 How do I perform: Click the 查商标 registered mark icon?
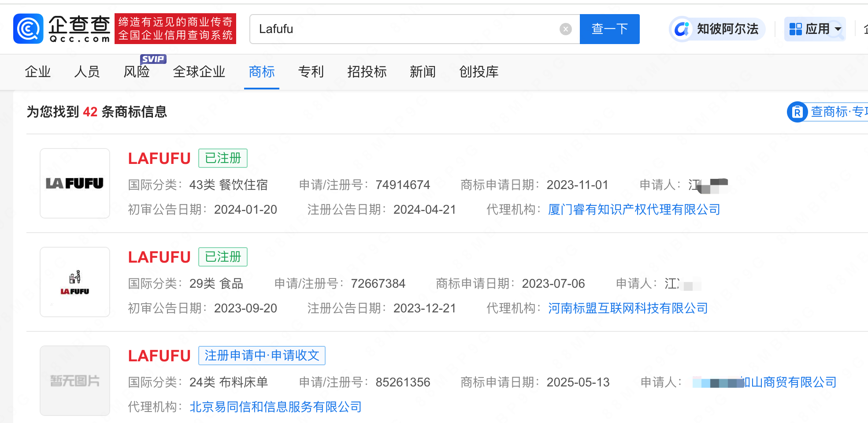point(797,112)
